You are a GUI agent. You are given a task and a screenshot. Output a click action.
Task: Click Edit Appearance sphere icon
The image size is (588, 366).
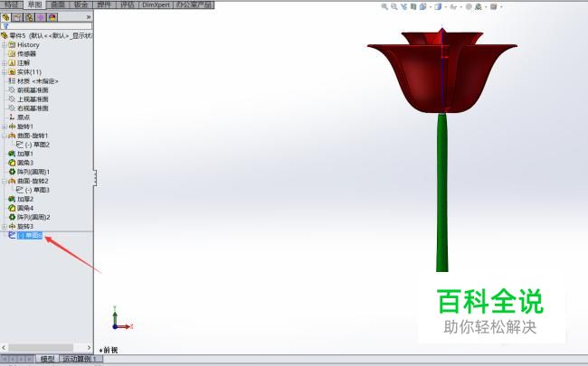469,6
